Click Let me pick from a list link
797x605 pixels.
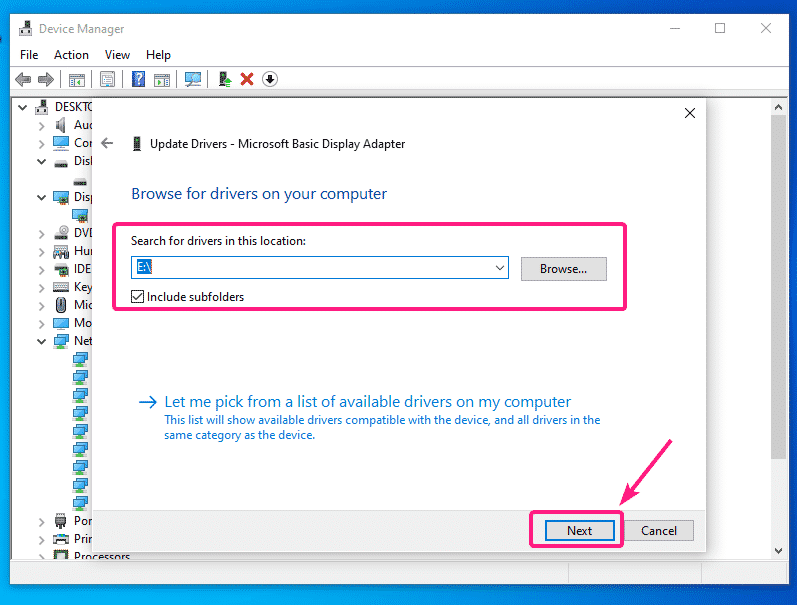(x=367, y=402)
